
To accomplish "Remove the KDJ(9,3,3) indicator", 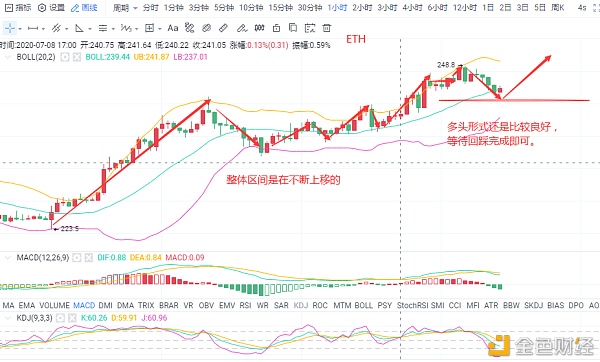I will coord(72,318).
